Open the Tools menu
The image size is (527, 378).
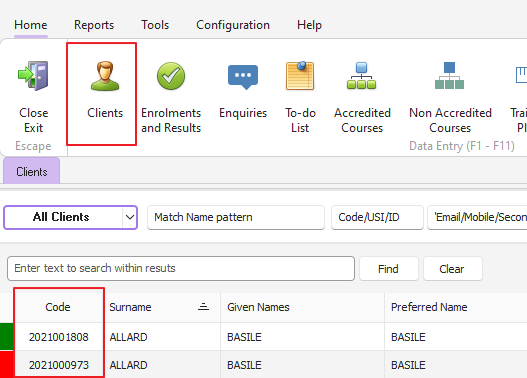pos(155,25)
